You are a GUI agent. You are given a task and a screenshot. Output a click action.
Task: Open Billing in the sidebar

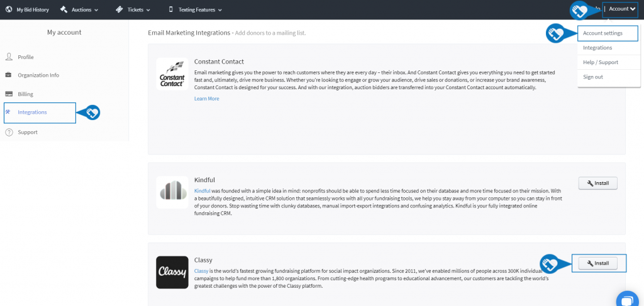point(25,94)
